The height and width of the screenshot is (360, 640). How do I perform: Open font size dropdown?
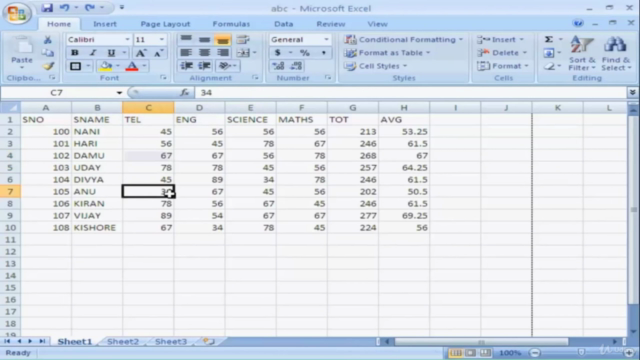point(162,40)
